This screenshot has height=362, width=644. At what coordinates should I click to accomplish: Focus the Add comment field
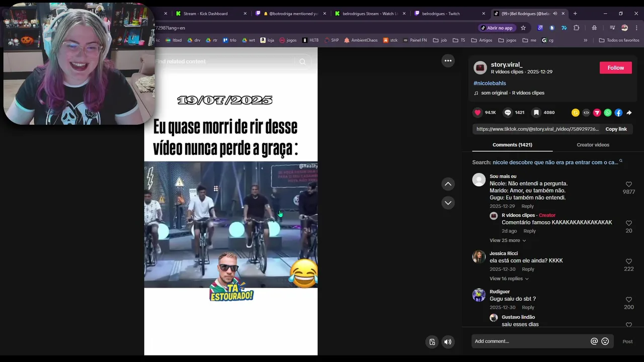(x=531, y=341)
